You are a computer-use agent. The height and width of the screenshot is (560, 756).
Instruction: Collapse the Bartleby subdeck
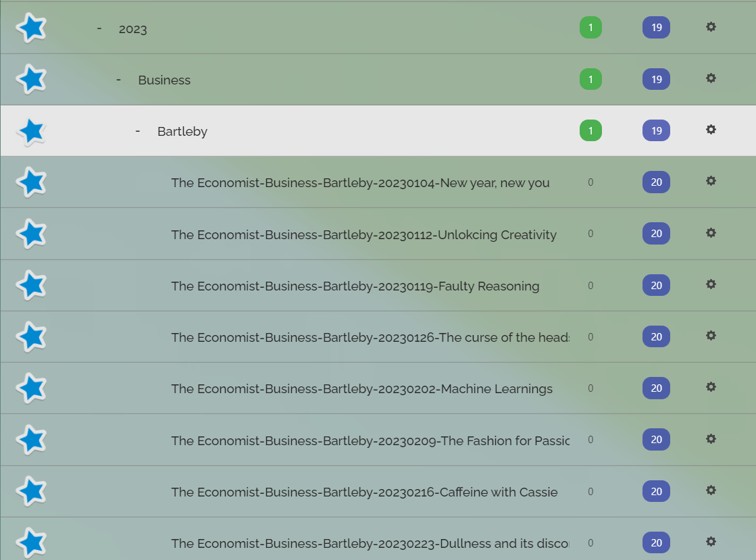[x=138, y=131]
